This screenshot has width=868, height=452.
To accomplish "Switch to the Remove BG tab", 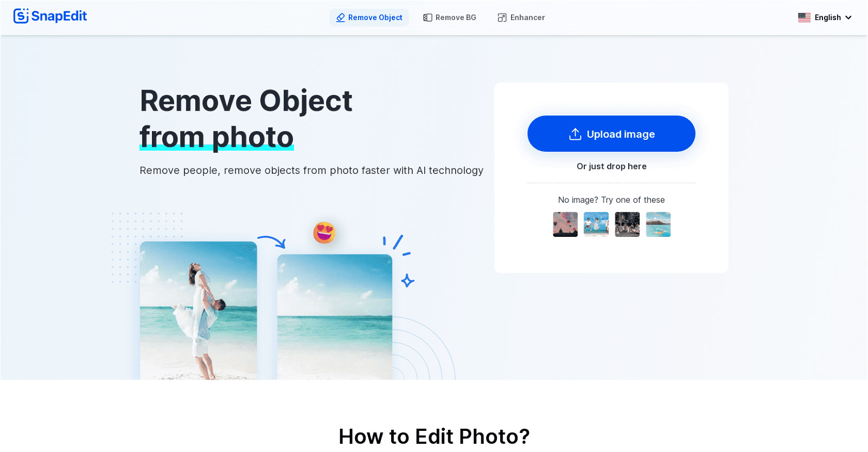I will (x=455, y=18).
